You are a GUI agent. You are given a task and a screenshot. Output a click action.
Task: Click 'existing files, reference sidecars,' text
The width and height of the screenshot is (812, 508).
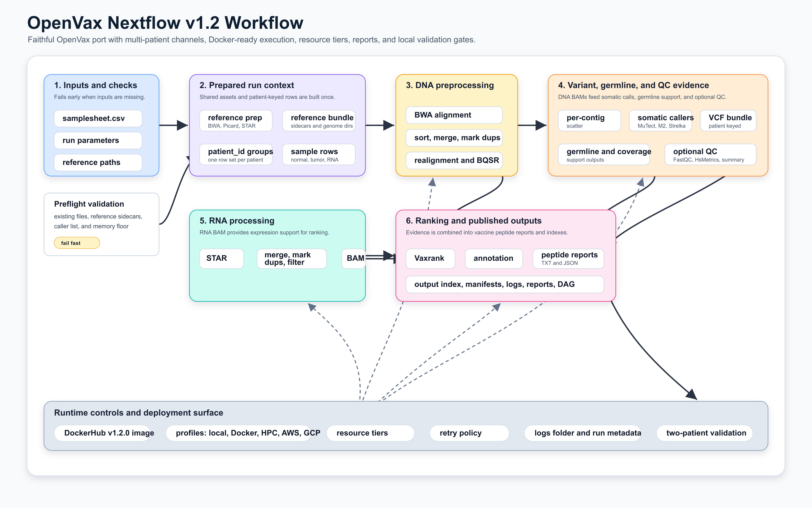pos(98,216)
